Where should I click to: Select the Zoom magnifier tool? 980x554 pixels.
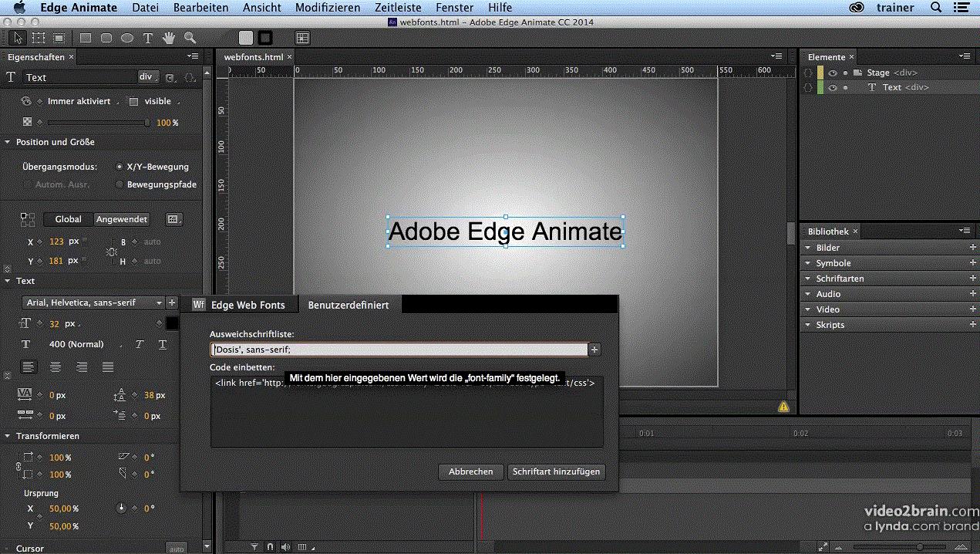(x=190, y=37)
